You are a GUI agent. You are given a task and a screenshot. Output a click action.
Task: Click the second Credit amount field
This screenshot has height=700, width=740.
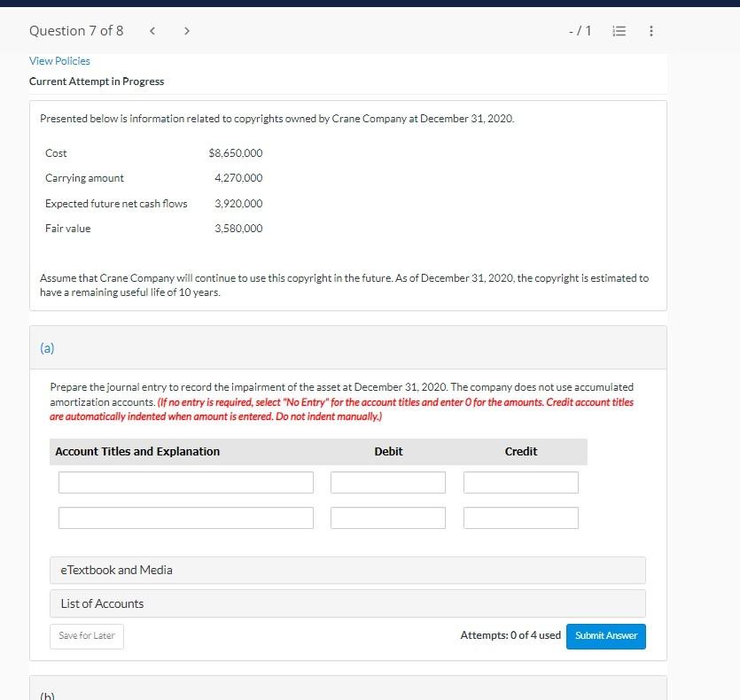tap(520, 517)
